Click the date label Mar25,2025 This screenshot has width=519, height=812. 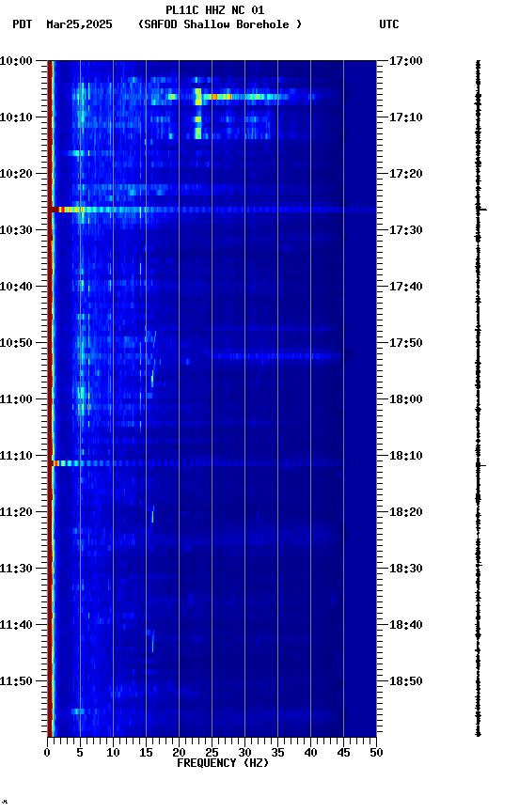79,24
